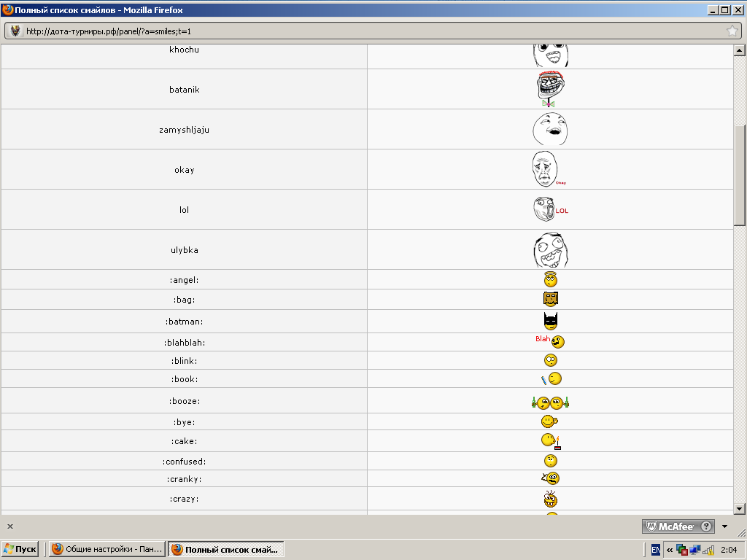Click the cake candle smiley icon

[x=551, y=441]
